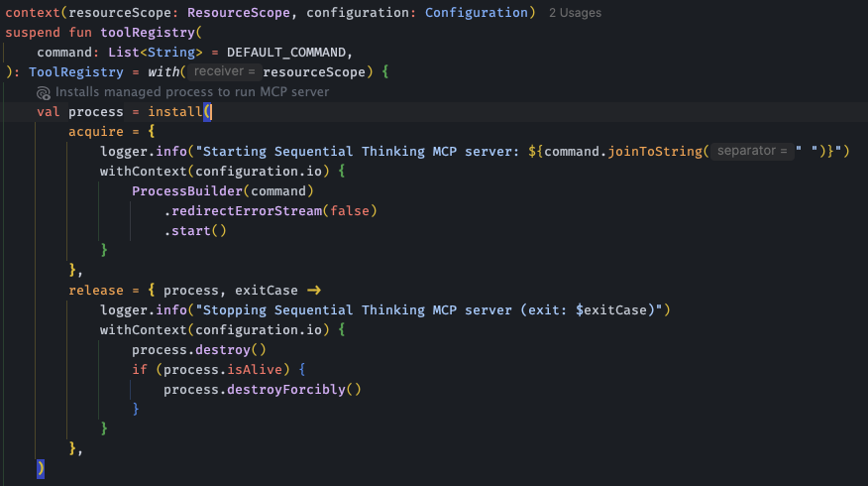
Task: Click the 'release' named argument
Action: (96, 291)
